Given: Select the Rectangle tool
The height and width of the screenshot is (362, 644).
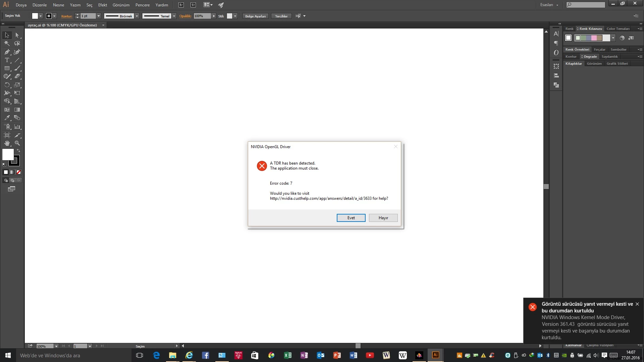Looking at the screenshot, I should coord(7,68).
